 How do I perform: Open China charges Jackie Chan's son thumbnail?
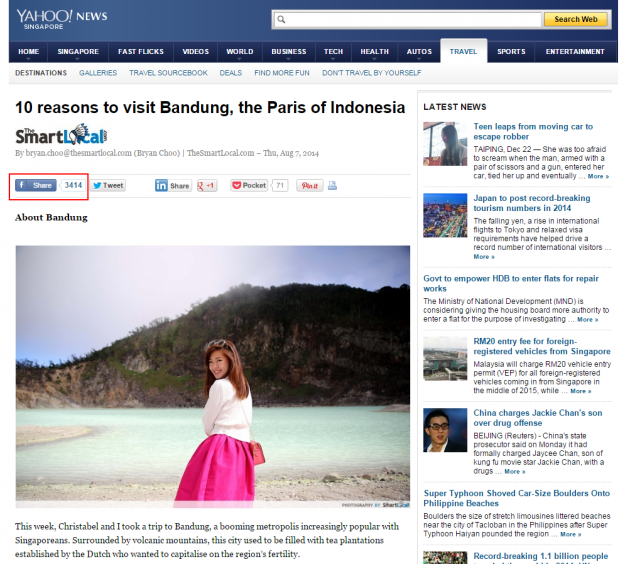[x=445, y=430]
